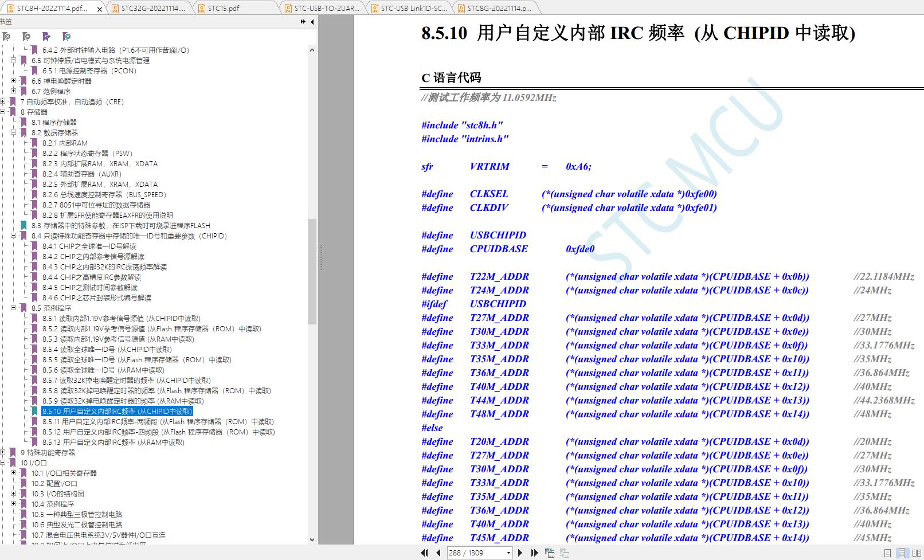This screenshot has height=560, width=924.
Task: Open bookmark 6.5.1 电源控制寄存器 (PCON)
Action: click(89, 71)
